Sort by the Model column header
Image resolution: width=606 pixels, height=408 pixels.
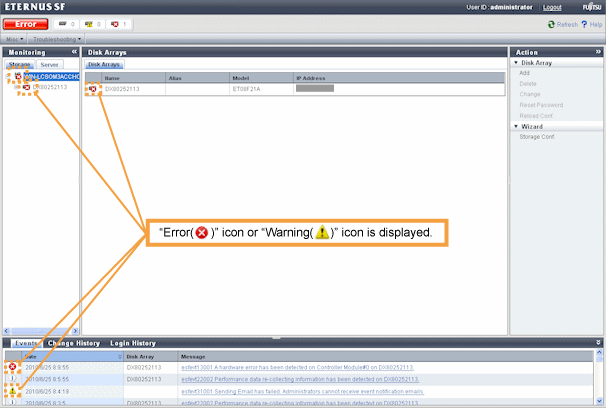point(261,78)
